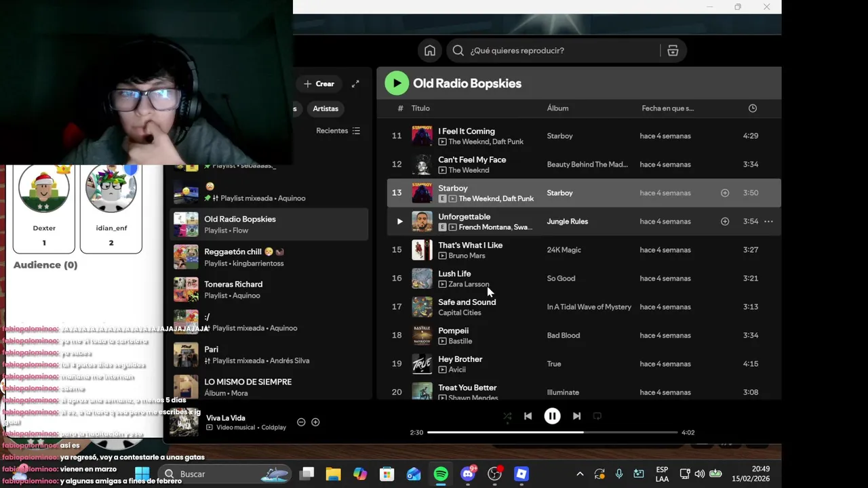
Task: Open artist Bruno Mars link
Action: (467, 256)
